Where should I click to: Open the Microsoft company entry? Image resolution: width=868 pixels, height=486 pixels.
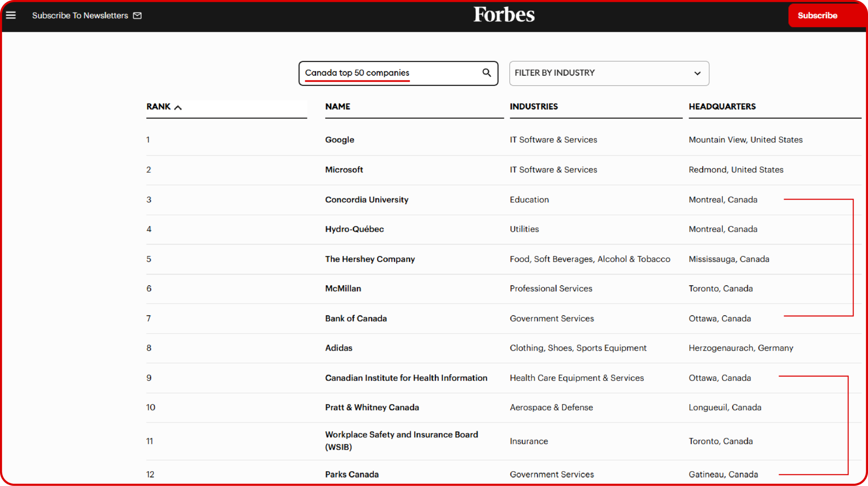(x=344, y=170)
